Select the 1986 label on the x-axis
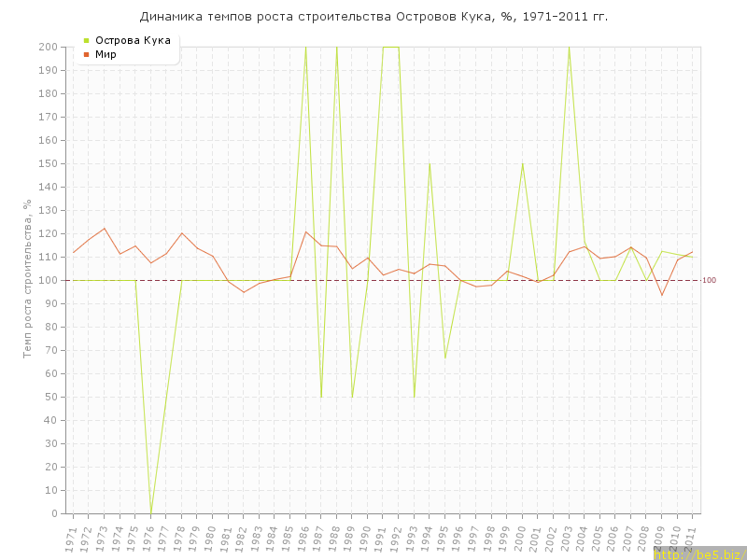 click(x=303, y=538)
